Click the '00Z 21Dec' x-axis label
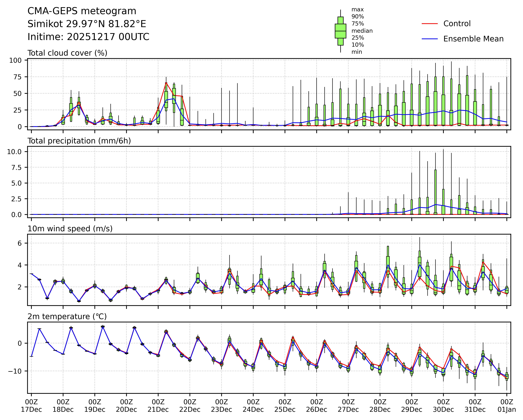 (x=158, y=406)
